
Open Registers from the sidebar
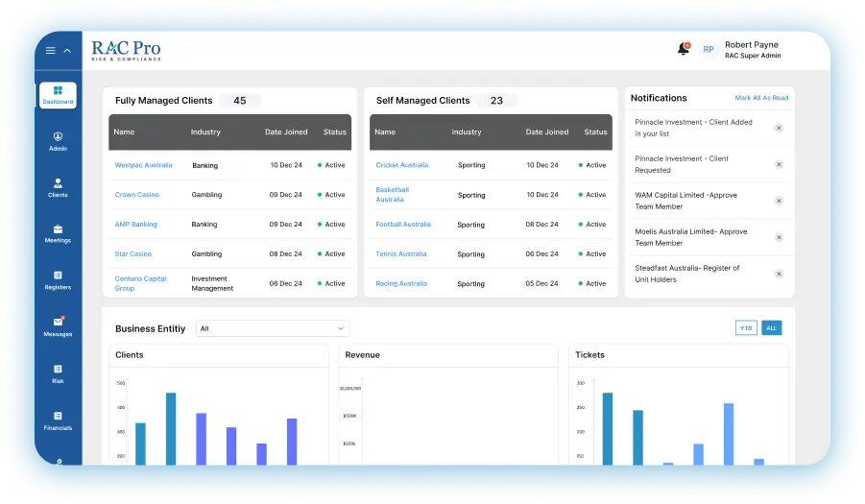click(x=58, y=280)
